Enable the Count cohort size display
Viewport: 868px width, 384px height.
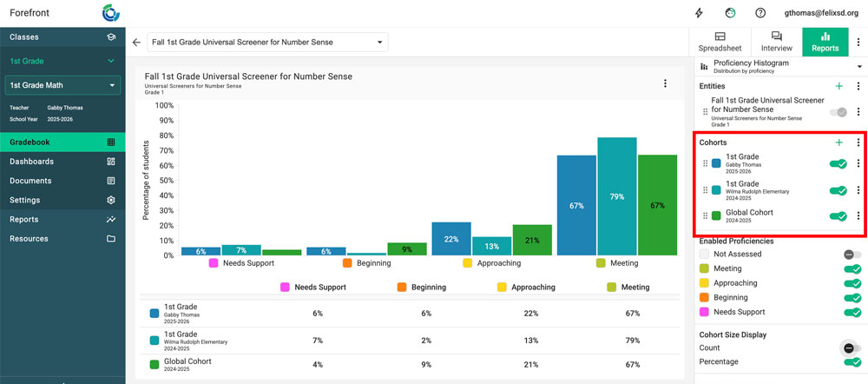pyautogui.click(x=852, y=348)
